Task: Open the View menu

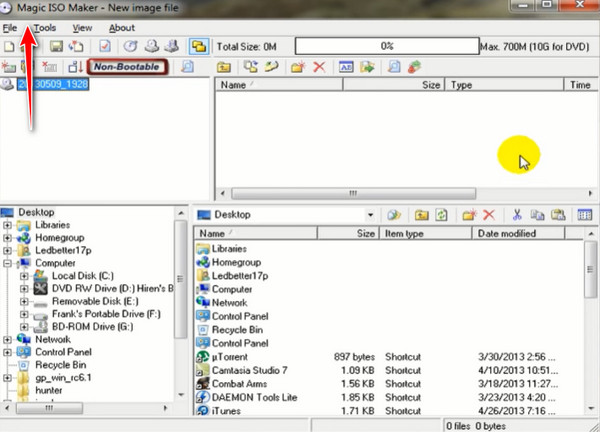Action: (x=82, y=28)
